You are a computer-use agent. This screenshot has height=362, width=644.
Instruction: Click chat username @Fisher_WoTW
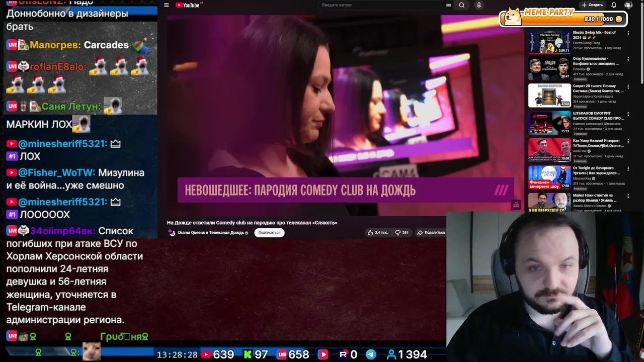pos(56,172)
